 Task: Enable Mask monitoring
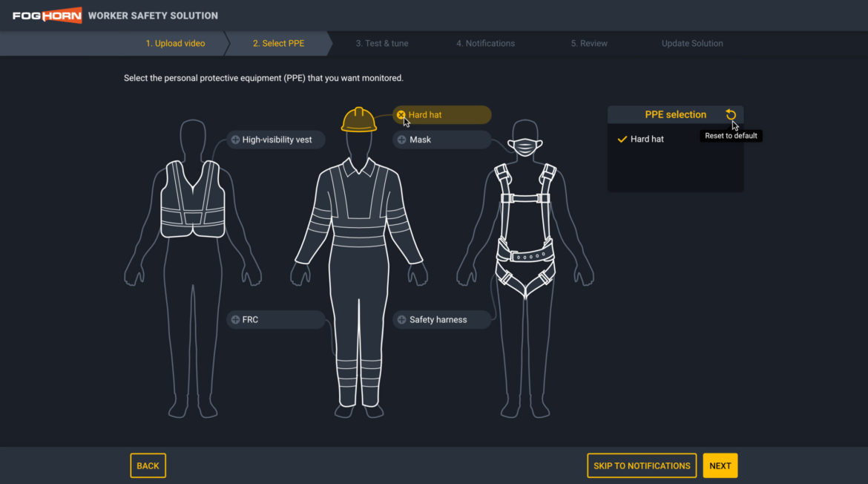coord(441,140)
